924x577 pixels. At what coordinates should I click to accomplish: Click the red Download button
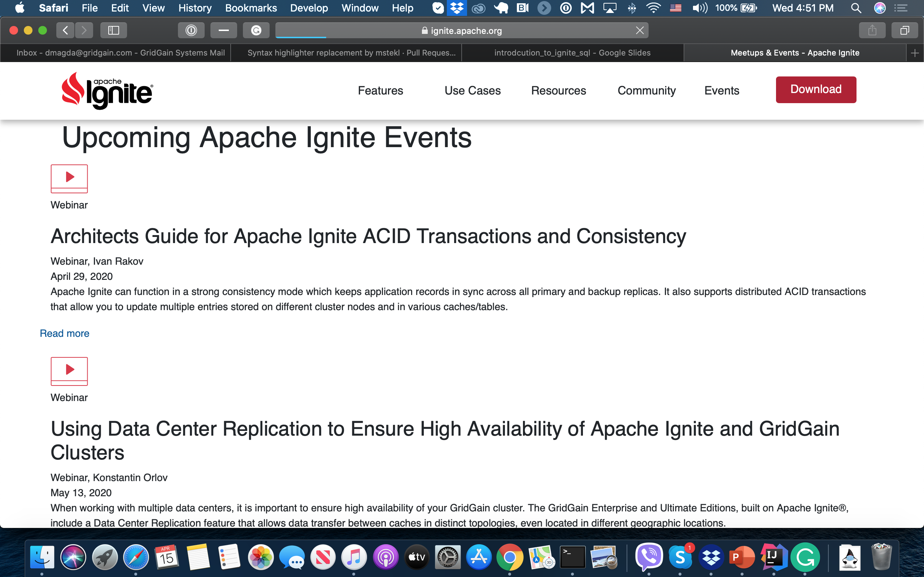click(816, 89)
